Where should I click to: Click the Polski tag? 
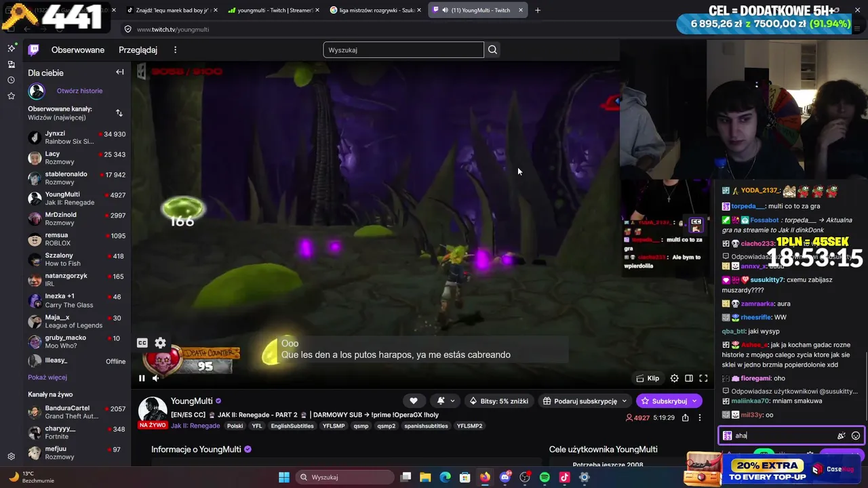235,426
